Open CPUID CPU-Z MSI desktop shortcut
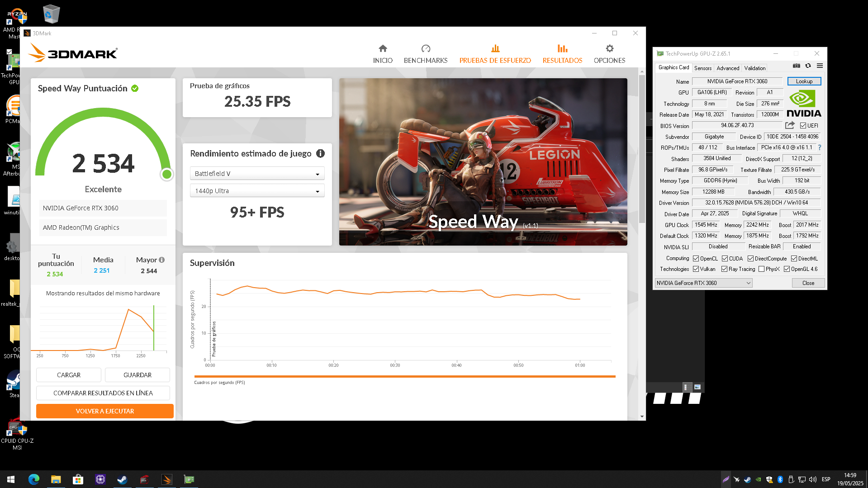Viewport: 868px width, 488px height. click(17, 433)
